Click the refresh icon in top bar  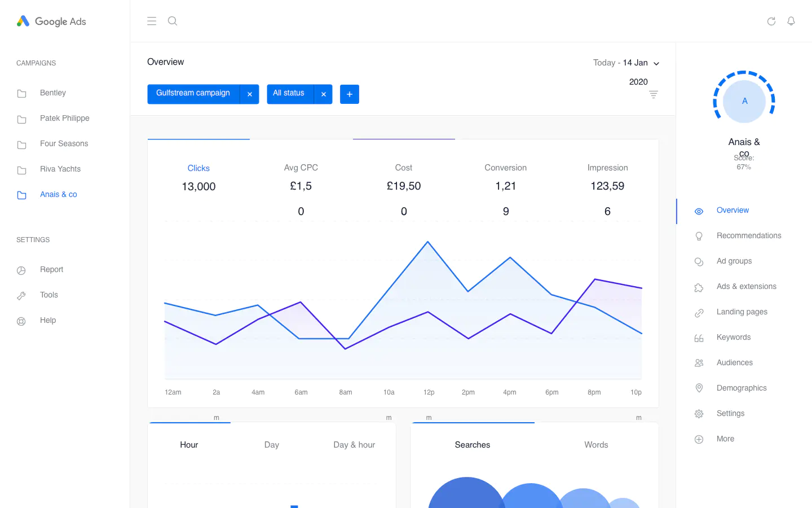click(771, 21)
